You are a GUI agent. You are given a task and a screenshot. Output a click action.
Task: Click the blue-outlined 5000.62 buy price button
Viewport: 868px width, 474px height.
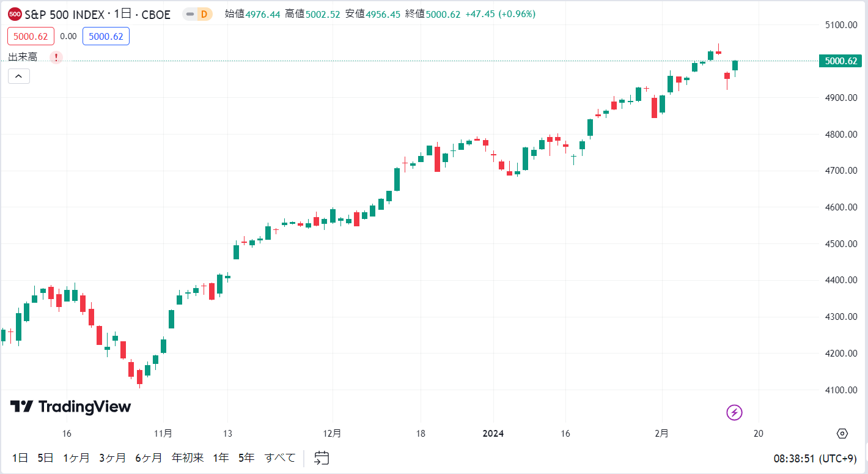[106, 37]
